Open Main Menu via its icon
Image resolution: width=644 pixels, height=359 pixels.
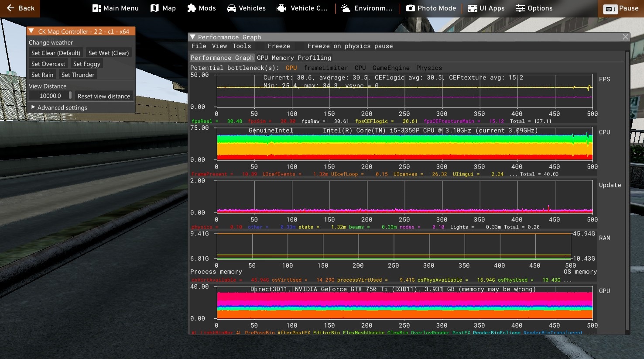pos(97,8)
